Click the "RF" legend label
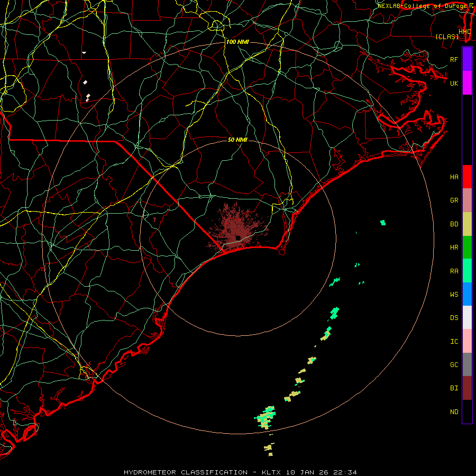 tap(454, 59)
